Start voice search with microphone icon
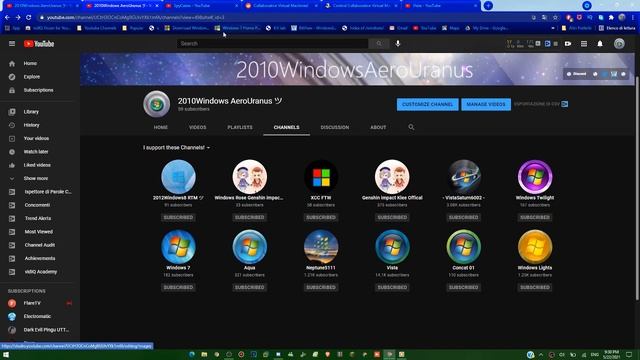This screenshot has width=640, height=360. point(398,44)
